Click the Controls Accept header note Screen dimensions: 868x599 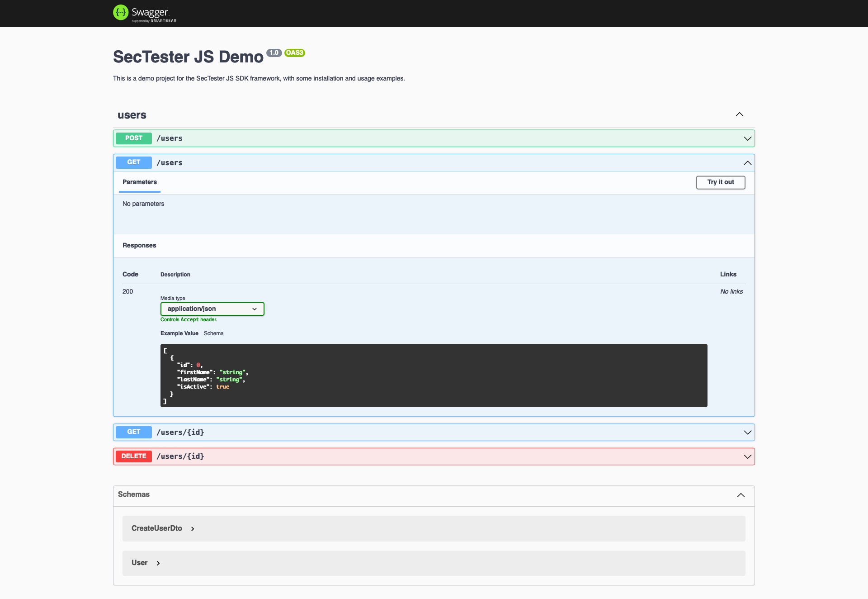[189, 319]
